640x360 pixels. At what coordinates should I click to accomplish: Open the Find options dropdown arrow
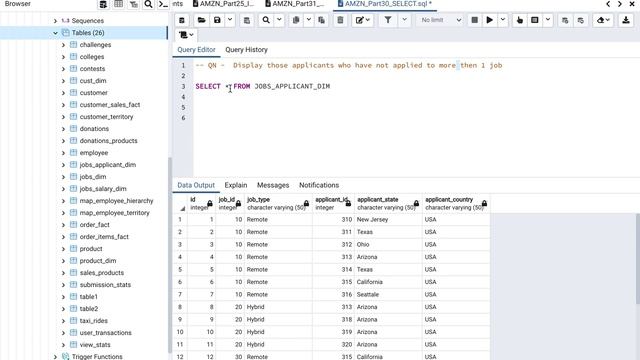point(279,20)
